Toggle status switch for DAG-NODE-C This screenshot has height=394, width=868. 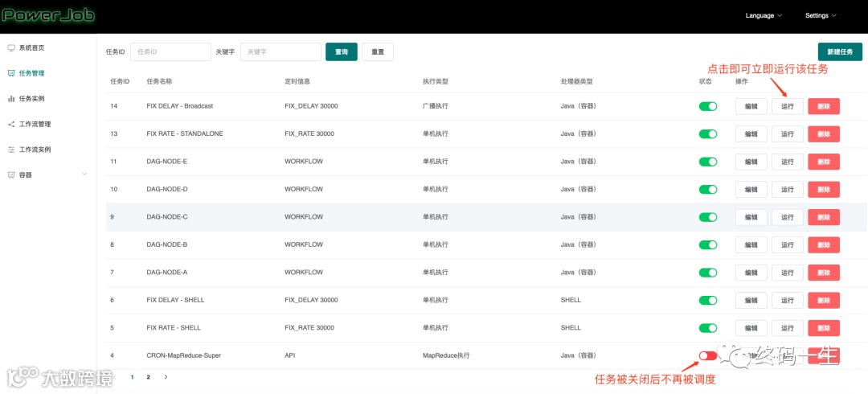pos(708,216)
